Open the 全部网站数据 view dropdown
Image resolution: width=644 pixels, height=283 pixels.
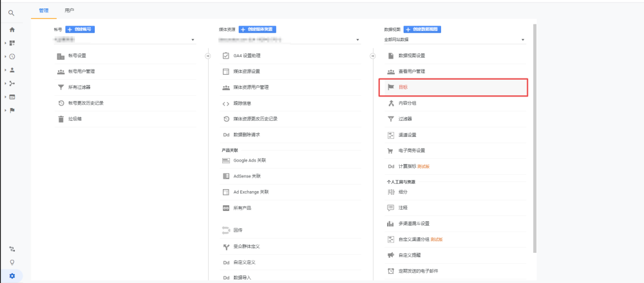[x=453, y=41]
